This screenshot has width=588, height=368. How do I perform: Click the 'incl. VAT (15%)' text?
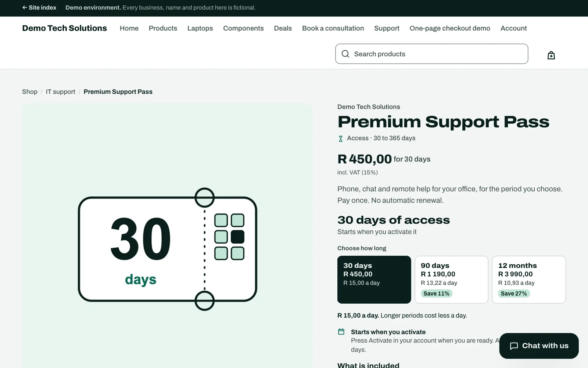coord(358,172)
